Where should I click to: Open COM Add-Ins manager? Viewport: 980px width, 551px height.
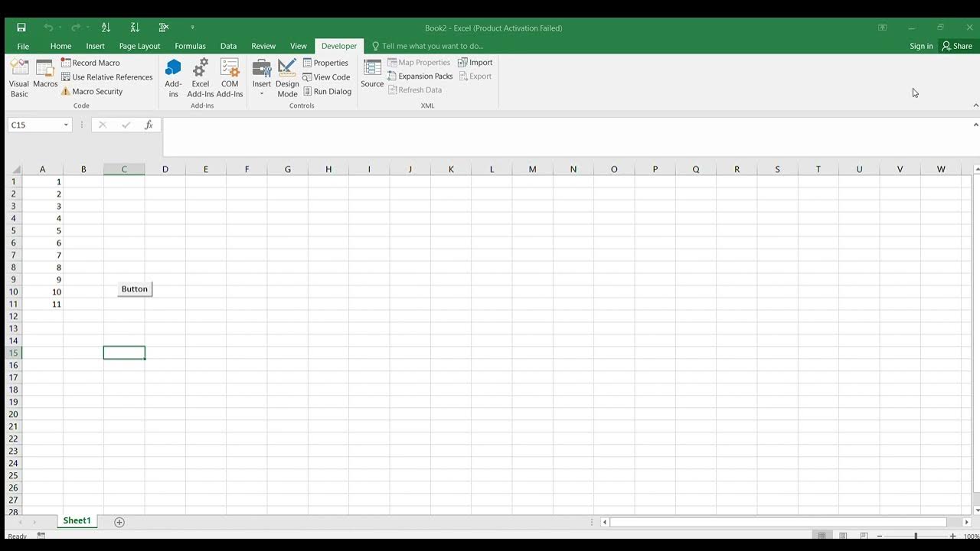coord(230,78)
